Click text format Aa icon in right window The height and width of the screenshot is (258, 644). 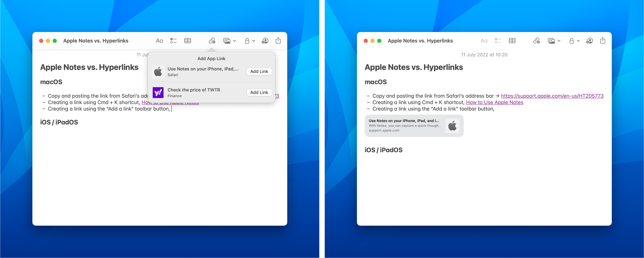point(484,41)
